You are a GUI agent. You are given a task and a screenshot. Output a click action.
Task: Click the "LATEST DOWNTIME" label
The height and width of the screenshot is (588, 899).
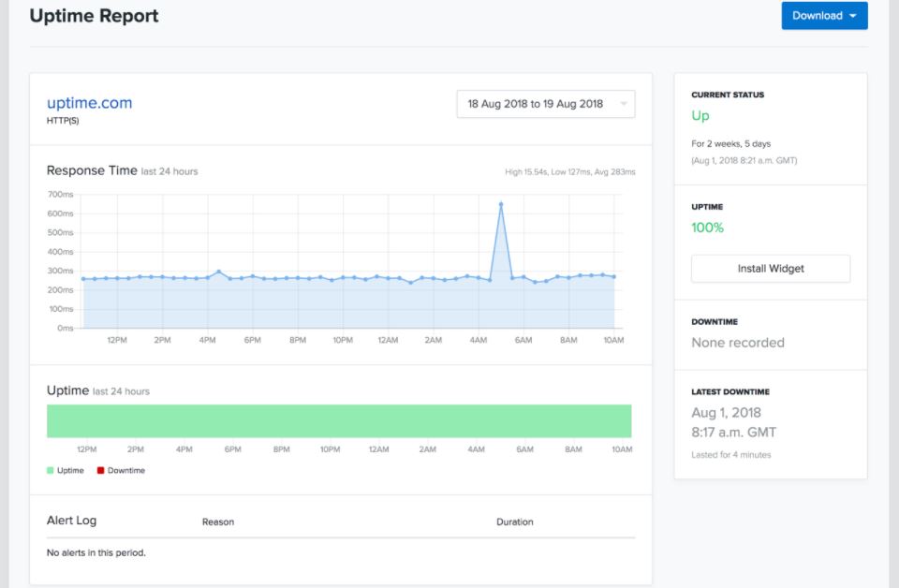(x=730, y=392)
